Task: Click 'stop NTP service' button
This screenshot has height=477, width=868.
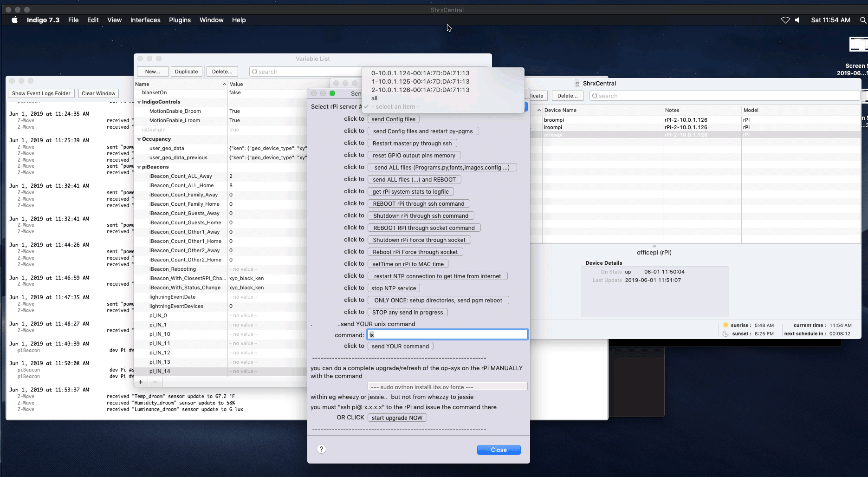Action: click(x=394, y=288)
